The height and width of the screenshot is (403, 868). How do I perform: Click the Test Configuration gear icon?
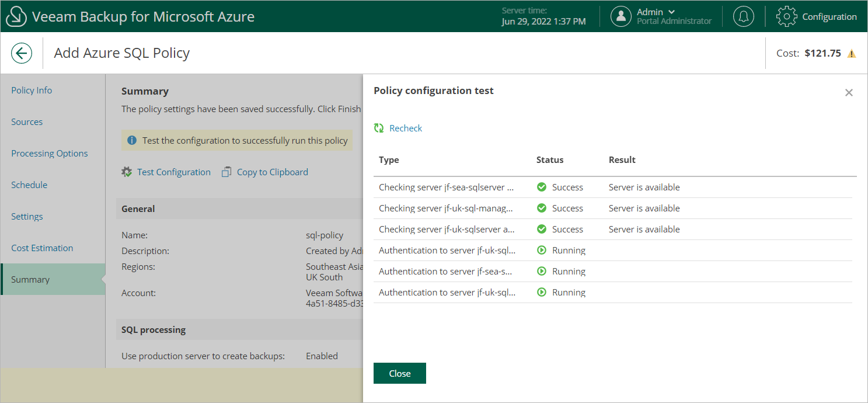(x=127, y=172)
